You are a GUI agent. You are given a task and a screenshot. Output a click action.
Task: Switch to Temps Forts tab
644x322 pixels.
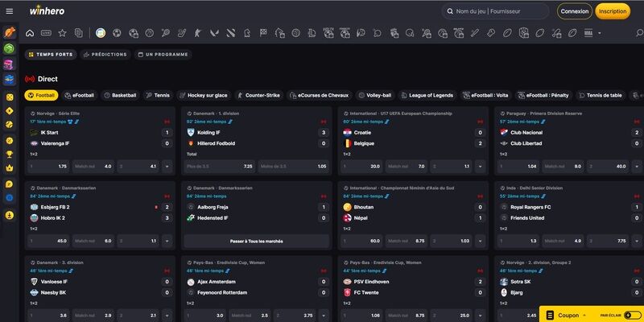click(x=51, y=55)
